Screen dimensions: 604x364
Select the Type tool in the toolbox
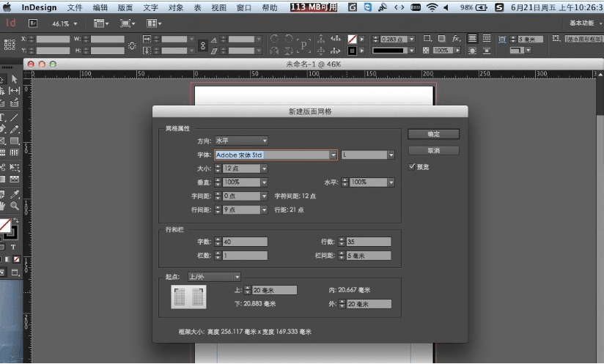pyautogui.click(x=3, y=116)
